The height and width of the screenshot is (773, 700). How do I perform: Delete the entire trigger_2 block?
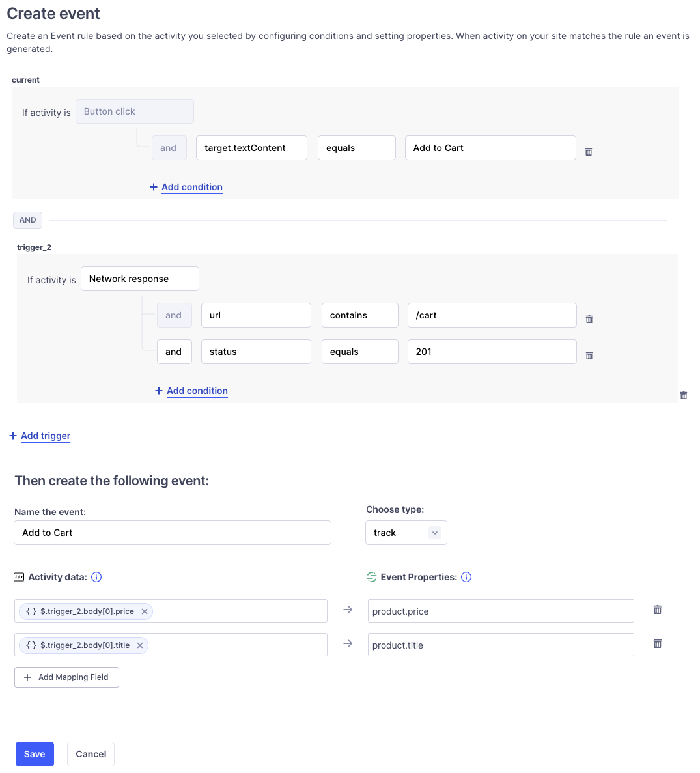click(x=683, y=395)
